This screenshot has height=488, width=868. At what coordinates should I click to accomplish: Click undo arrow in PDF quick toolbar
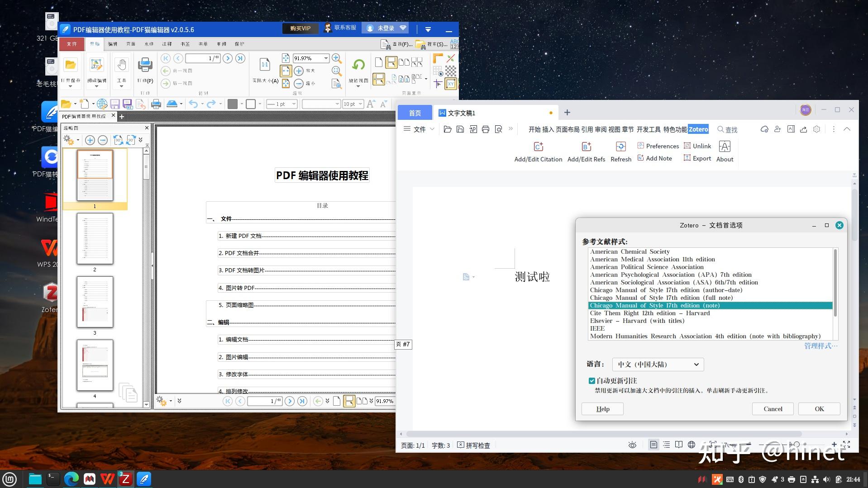click(x=193, y=104)
